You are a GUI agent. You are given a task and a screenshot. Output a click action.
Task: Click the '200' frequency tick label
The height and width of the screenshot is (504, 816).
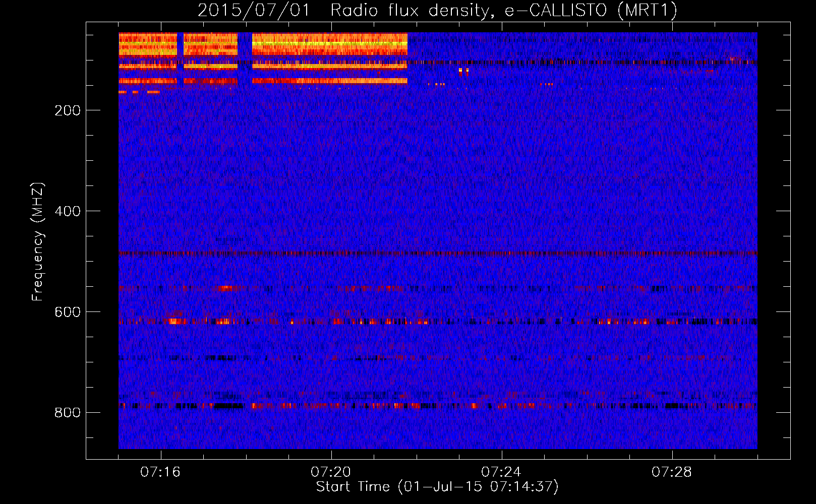click(x=68, y=110)
